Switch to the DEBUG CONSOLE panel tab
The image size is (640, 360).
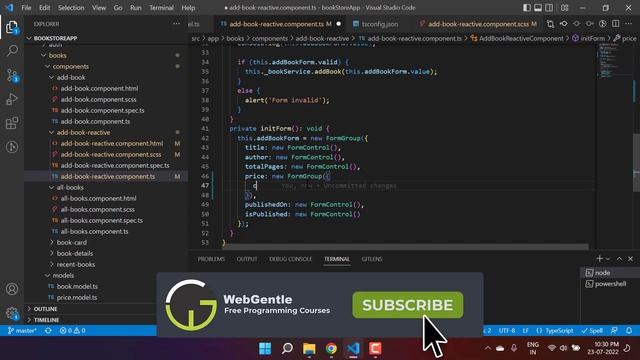291,259
